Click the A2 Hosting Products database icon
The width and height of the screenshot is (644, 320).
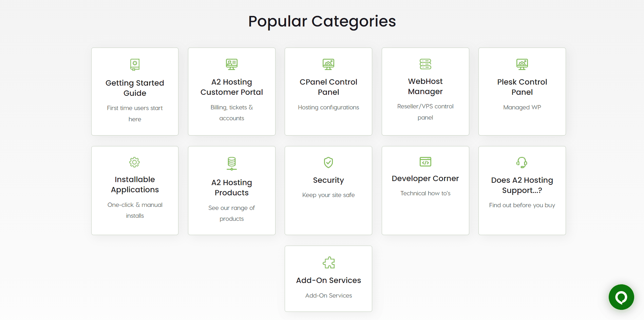point(232,163)
